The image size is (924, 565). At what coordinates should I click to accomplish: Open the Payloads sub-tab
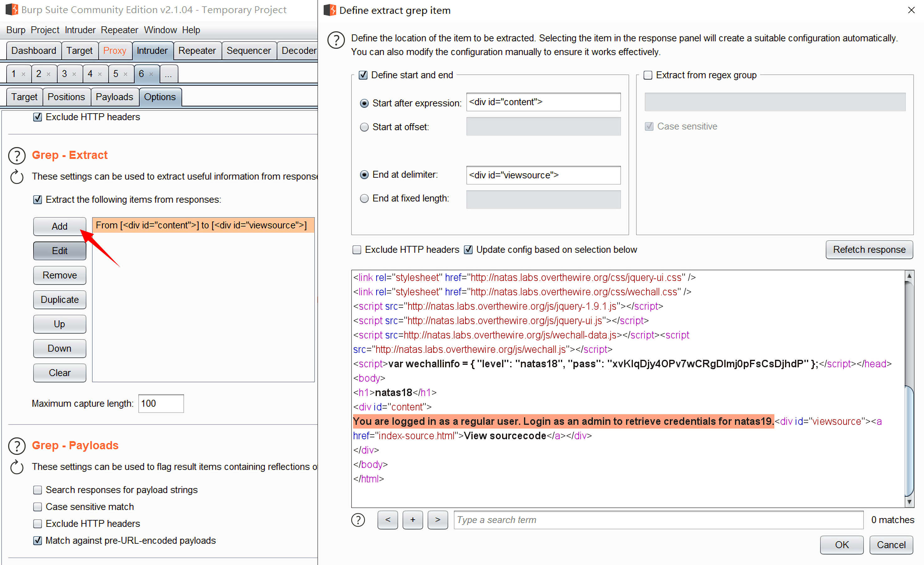click(x=114, y=97)
